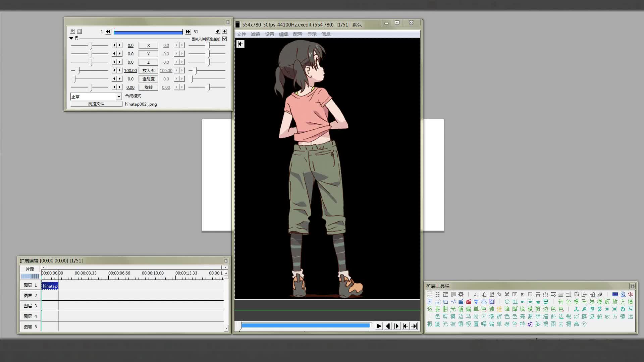Viewport: 644px width, 362px height.
Task: Click the paste clipboard icon in extension toolbar
Action: pyautogui.click(x=492, y=294)
